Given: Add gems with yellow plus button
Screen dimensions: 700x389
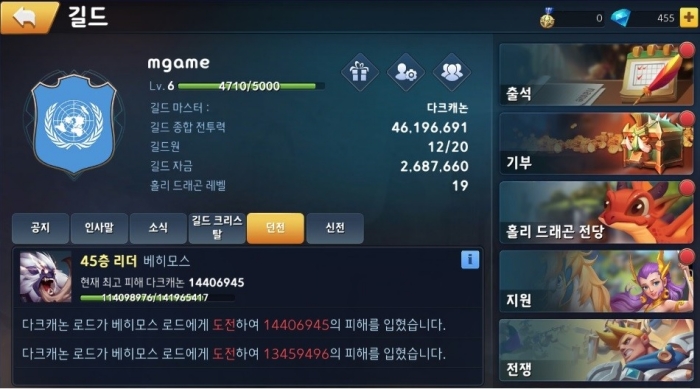Looking at the screenshot, I should [689, 17].
